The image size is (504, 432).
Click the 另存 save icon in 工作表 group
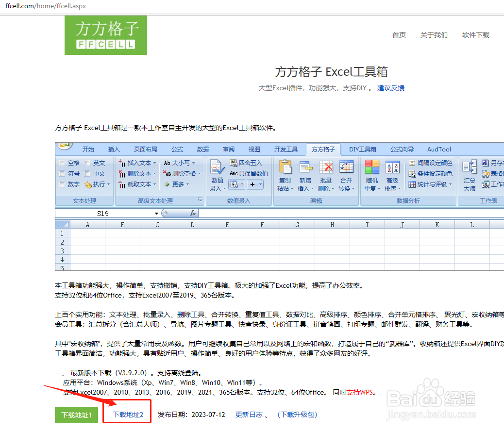(486, 163)
